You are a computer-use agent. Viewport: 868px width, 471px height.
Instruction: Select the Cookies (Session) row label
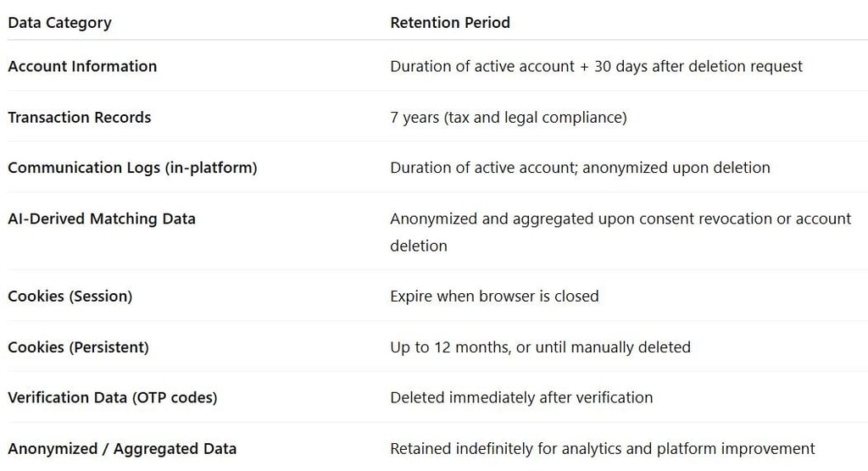click(70, 296)
